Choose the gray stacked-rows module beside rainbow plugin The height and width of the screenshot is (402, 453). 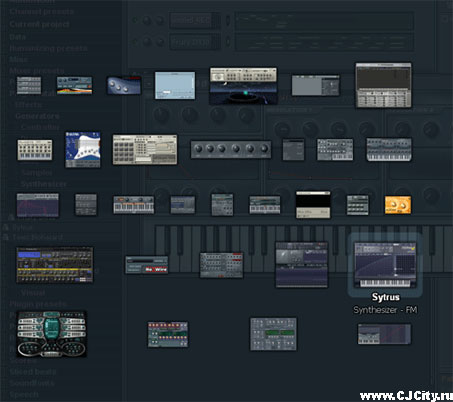point(29,85)
